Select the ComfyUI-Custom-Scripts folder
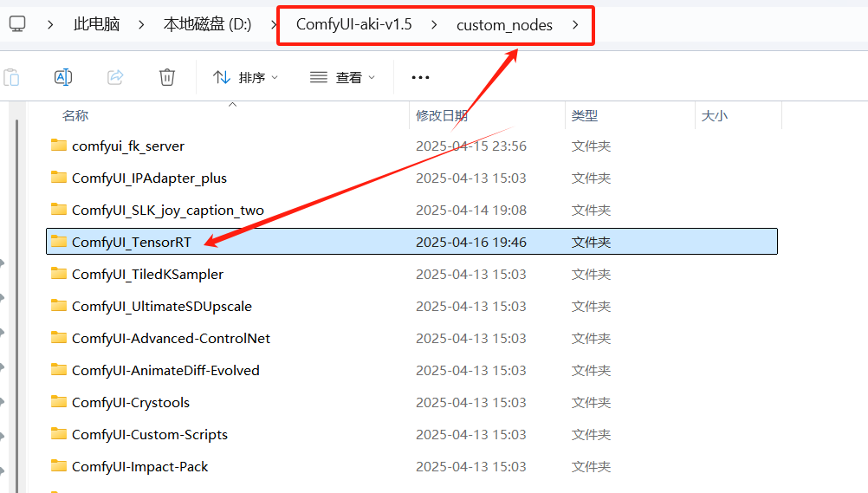The image size is (868, 493). coord(411,435)
